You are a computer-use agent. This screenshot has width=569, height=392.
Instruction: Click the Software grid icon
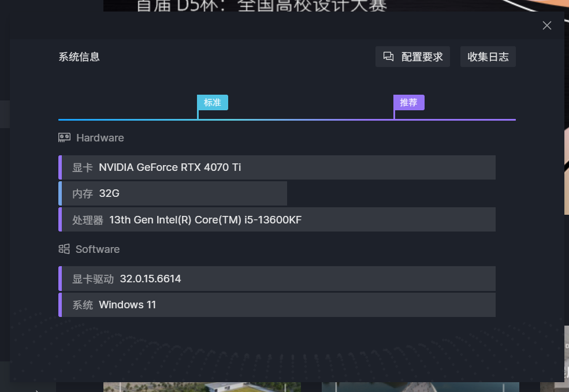click(64, 249)
